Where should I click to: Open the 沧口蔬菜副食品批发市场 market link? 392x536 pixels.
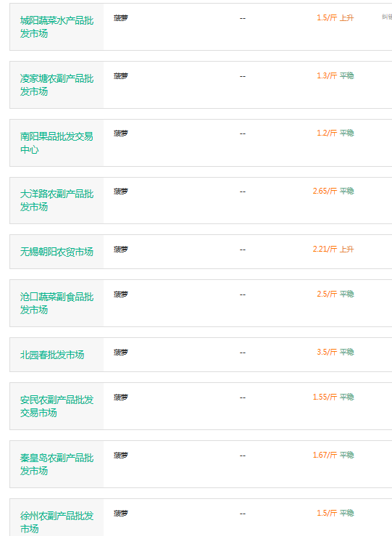pyautogui.click(x=57, y=303)
